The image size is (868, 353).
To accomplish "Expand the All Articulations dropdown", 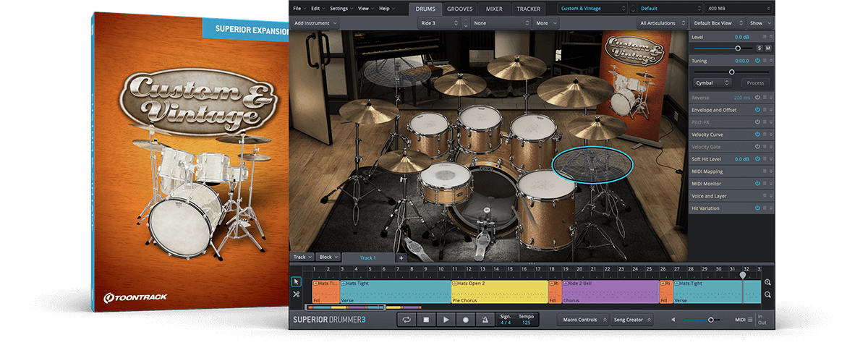I will click(x=660, y=23).
